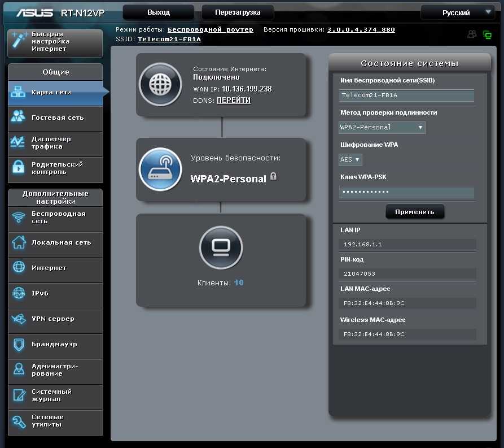The image size is (504, 448).
Task: Follow the DDNS ПЕРЕЙТИ link
Action: [x=233, y=101]
